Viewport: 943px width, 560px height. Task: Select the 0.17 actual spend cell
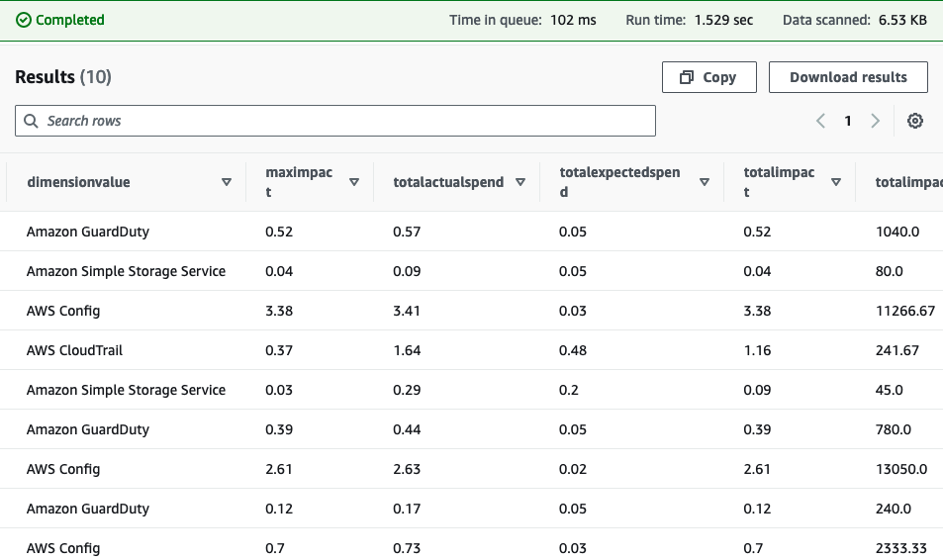(x=407, y=509)
